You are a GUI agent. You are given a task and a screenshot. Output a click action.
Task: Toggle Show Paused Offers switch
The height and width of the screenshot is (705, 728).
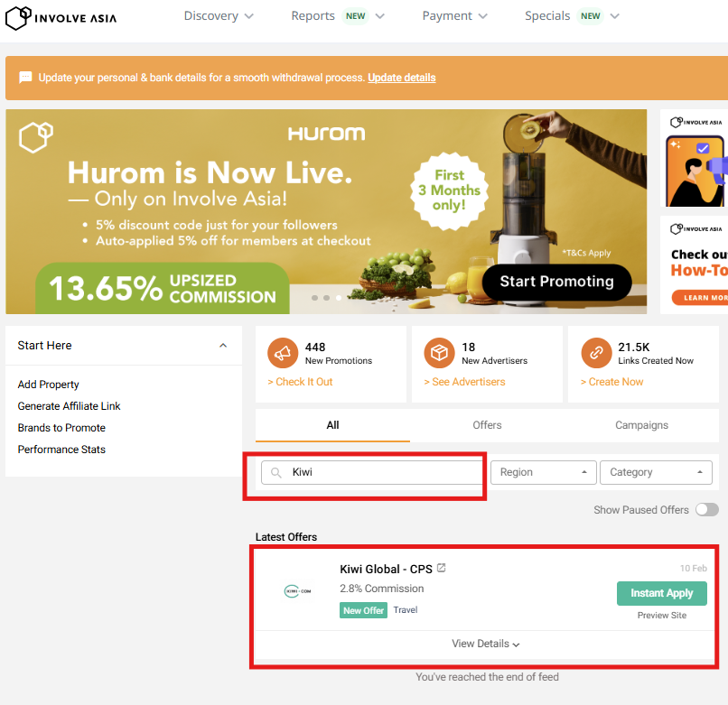point(706,510)
